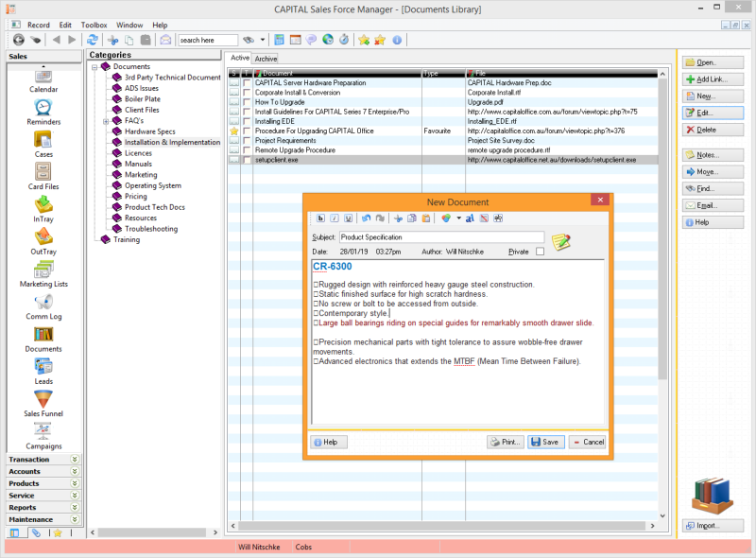Click the Import button
This screenshot has width=756, height=558.
coord(713,525)
